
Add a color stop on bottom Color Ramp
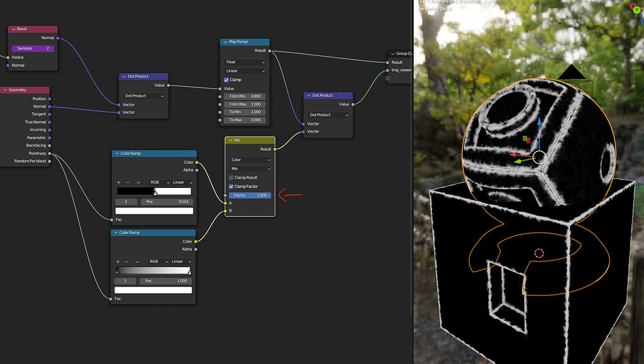coord(118,261)
